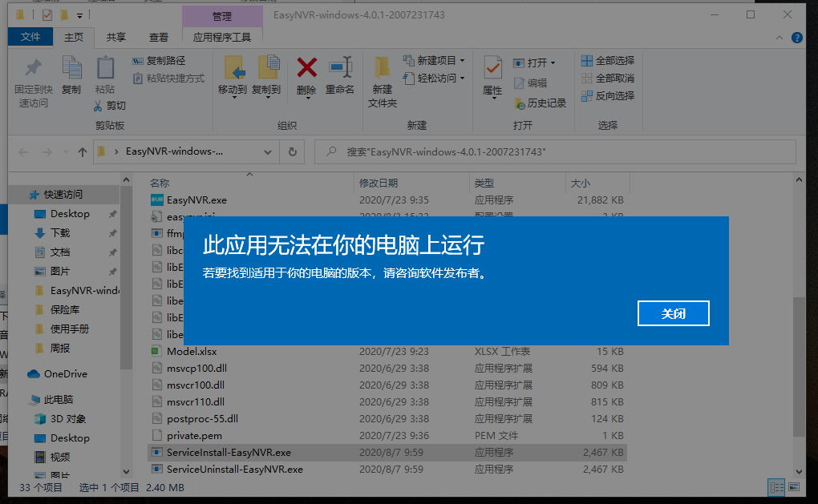The image size is (818, 504).
Task: Click the up-one-level arrow
Action: point(83,152)
